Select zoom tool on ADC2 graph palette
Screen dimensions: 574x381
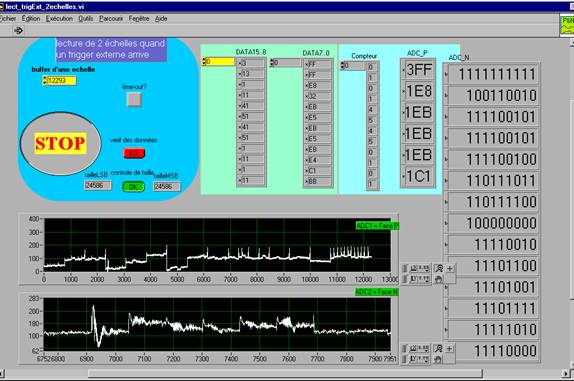[x=438, y=349]
